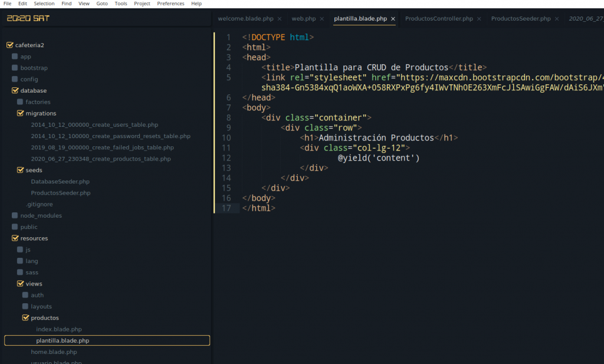Image resolution: width=604 pixels, height=364 pixels.
Task: Collapse the cafeteria2 root folder
Action: [x=9, y=45]
